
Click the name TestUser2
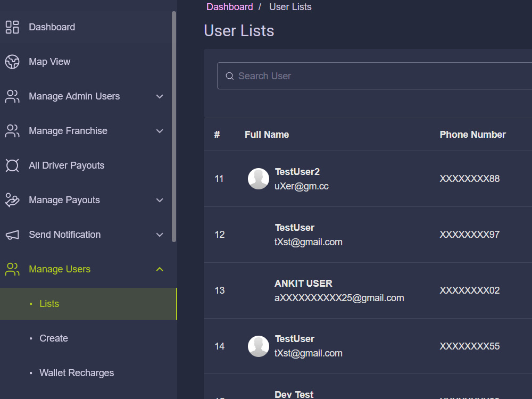[x=297, y=172]
